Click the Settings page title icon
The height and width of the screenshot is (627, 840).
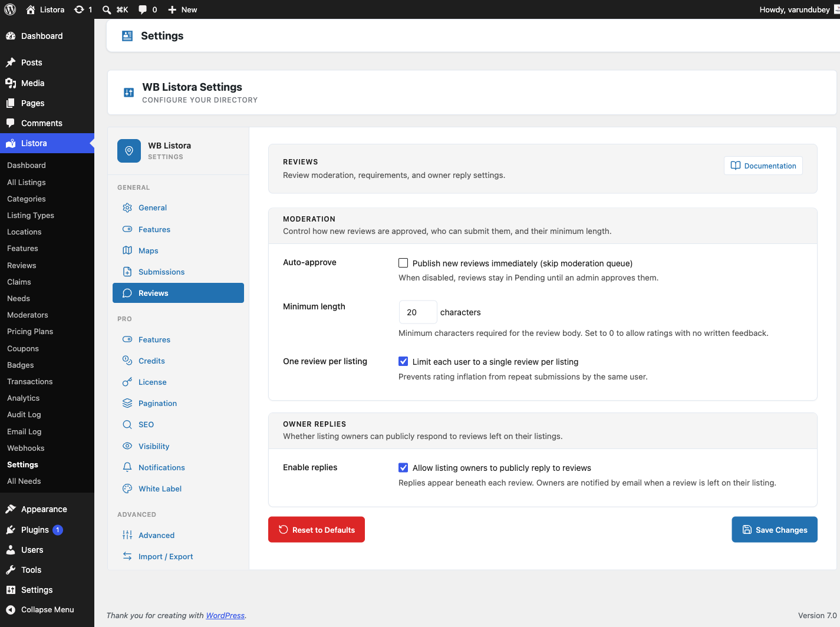pos(127,36)
